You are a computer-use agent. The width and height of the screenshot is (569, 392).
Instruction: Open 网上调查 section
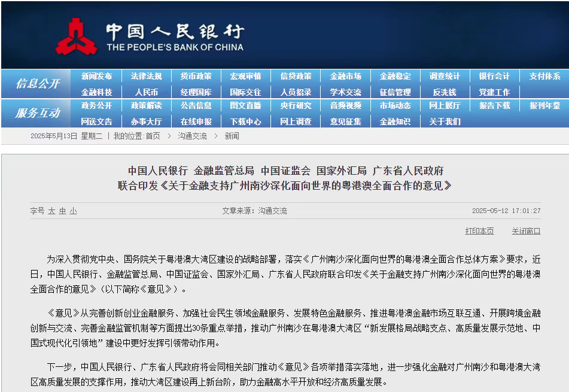pyautogui.click(x=296, y=121)
